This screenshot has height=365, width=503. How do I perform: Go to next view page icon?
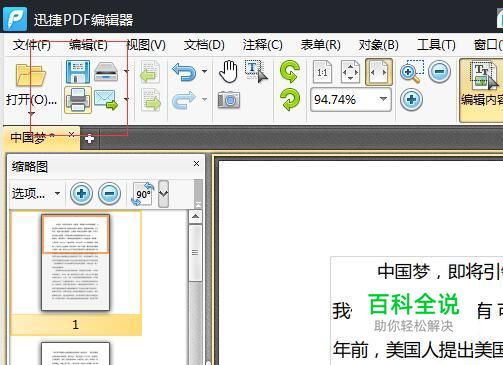tap(151, 100)
